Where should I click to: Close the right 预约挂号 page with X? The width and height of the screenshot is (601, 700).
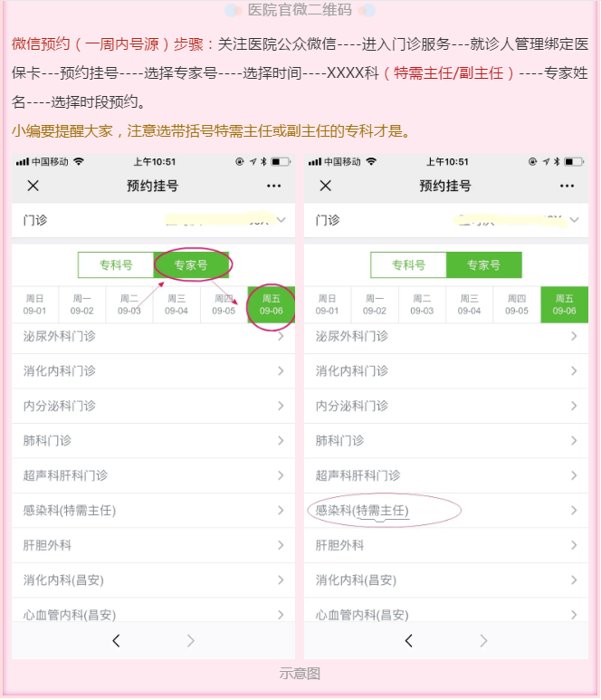(x=326, y=186)
